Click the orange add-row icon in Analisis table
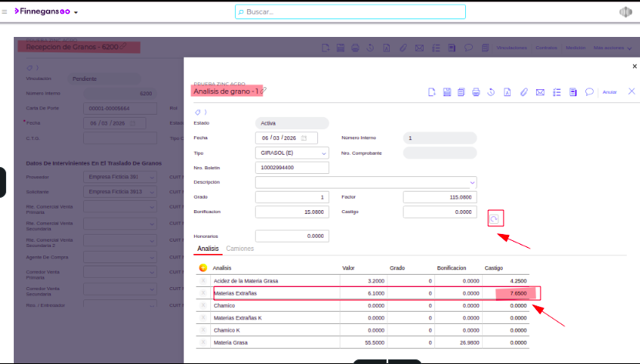 point(203,268)
